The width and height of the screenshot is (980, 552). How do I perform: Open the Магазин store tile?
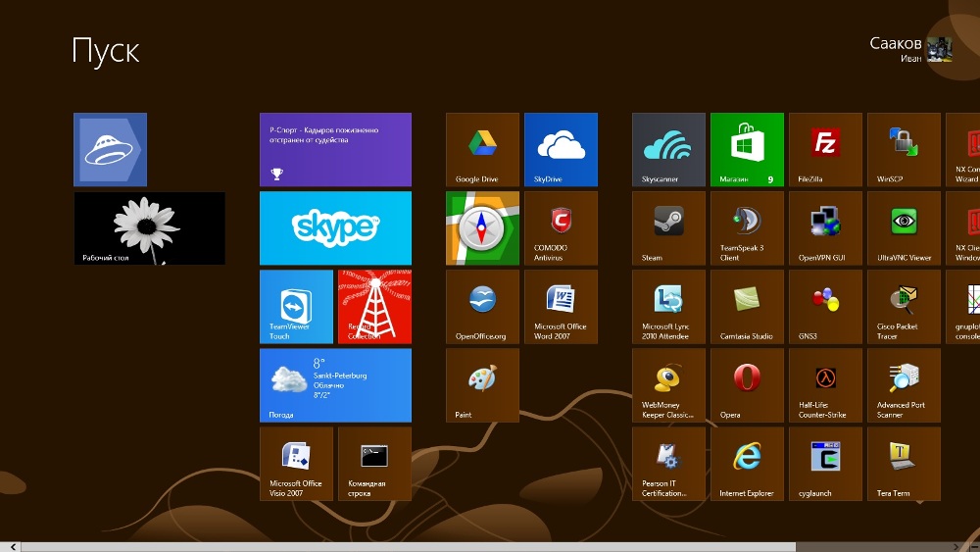click(747, 149)
